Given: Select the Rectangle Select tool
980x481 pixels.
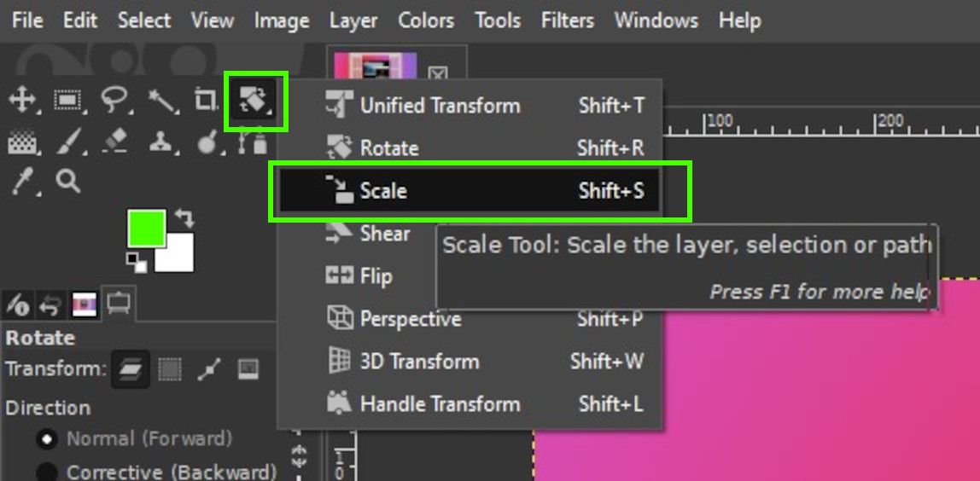Looking at the screenshot, I should pyautogui.click(x=67, y=100).
